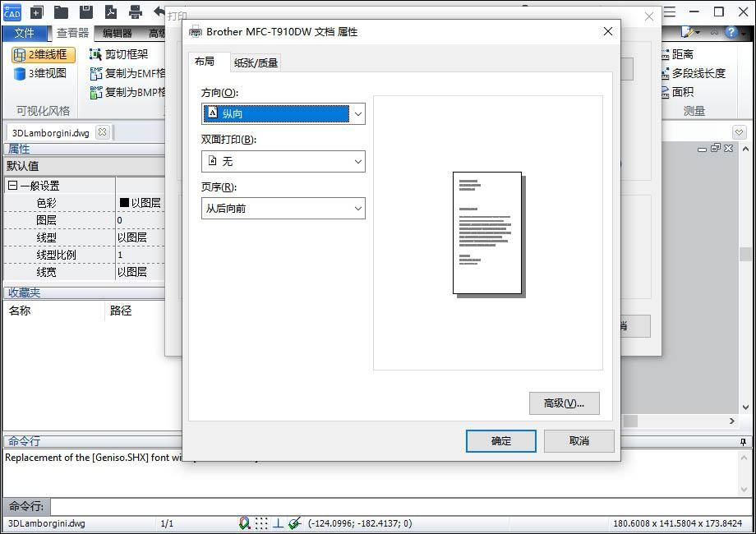The width and height of the screenshot is (756, 534).
Task: Open the 方向 orientation dropdown
Action: tap(283, 113)
